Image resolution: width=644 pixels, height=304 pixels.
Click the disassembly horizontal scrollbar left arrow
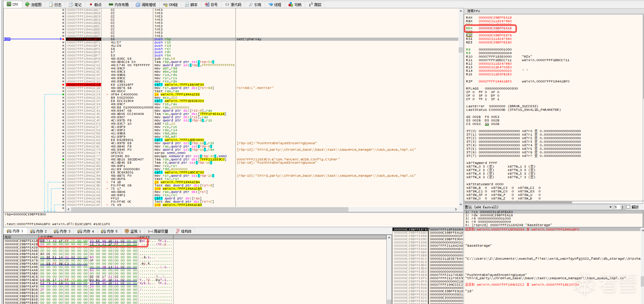click(x=69, y=209)
